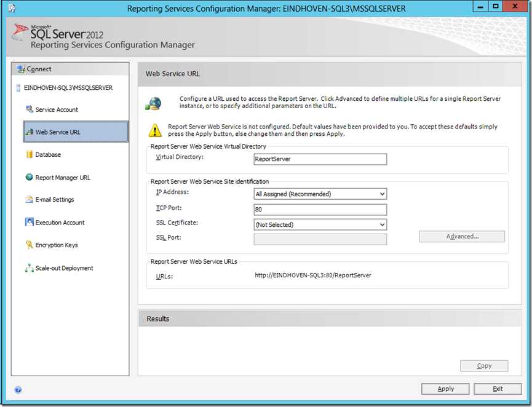Screen dimensions: 532x407
Task: Click the Advanced... button
Action: [x=462, y=237]
